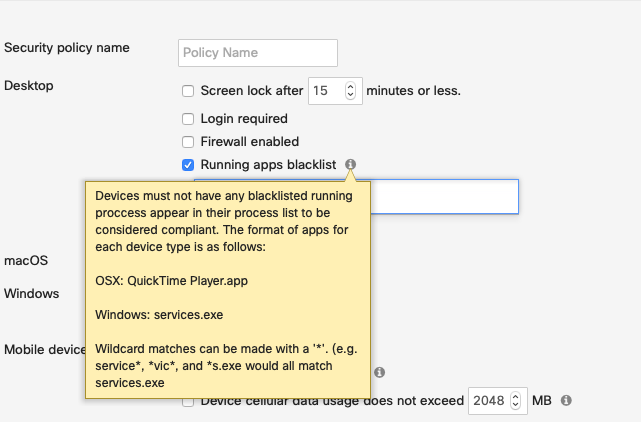This screenshot has width=641, height=422.
Task: Click the blacklist apps text box behind the tooltip
Action: click(445, 196)
